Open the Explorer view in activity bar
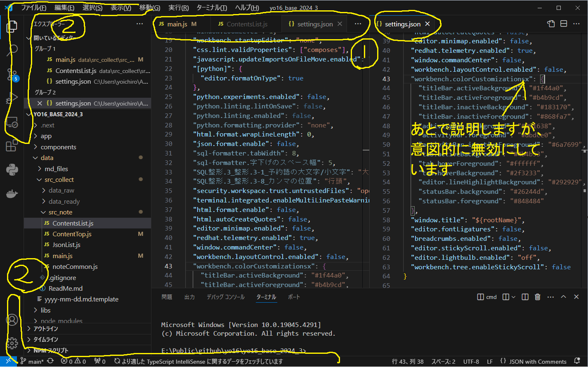 point(12,26)
